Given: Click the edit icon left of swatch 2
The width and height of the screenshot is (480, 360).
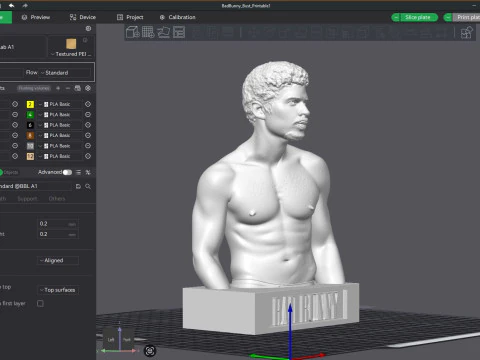Looking at the screenshot, I should pyautogui.click(x=15, y=104).
